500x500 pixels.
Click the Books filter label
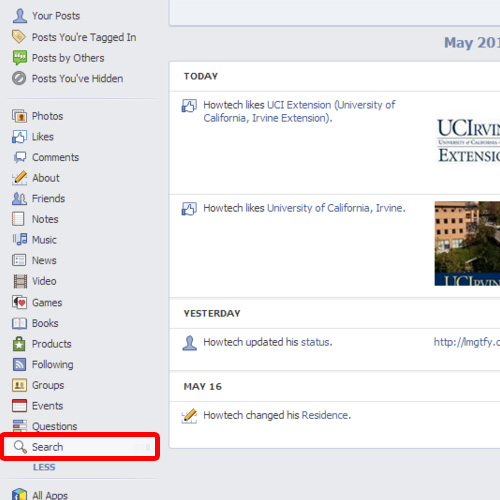(x=45, y=323)
